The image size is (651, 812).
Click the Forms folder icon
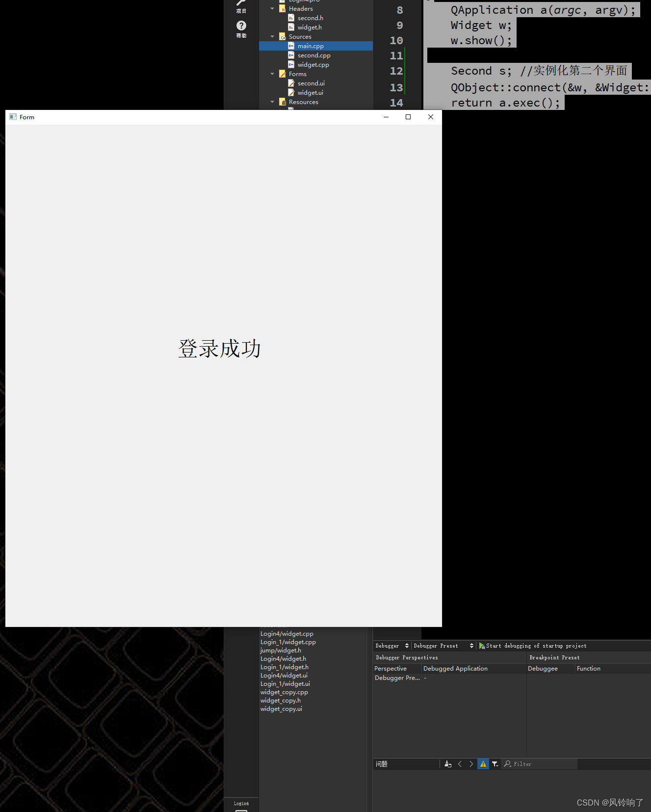click(x=283, y=74)
